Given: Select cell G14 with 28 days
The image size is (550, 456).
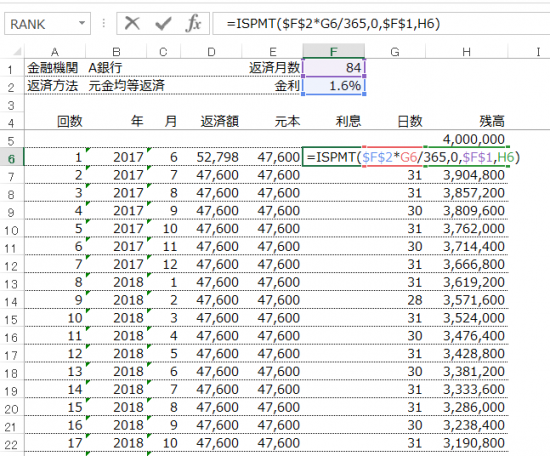Looking at the screenshot, I should [395, 300].
